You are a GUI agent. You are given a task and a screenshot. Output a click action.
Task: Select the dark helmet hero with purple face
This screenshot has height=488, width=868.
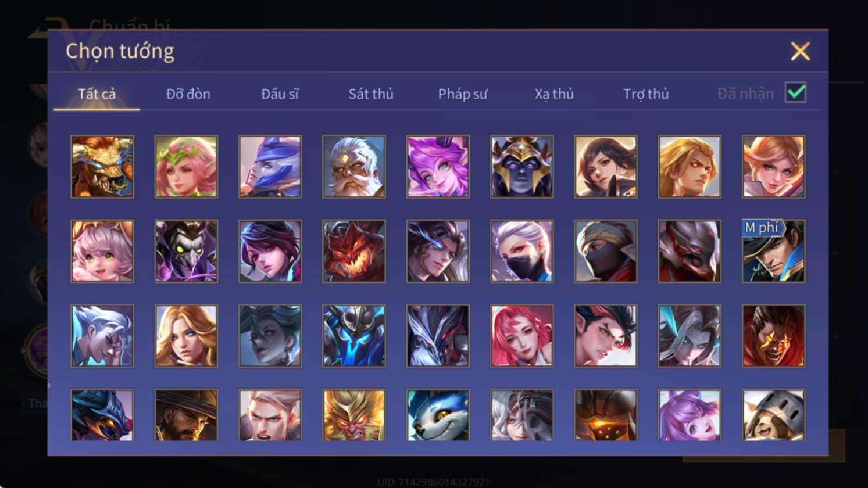coord(521,167)
